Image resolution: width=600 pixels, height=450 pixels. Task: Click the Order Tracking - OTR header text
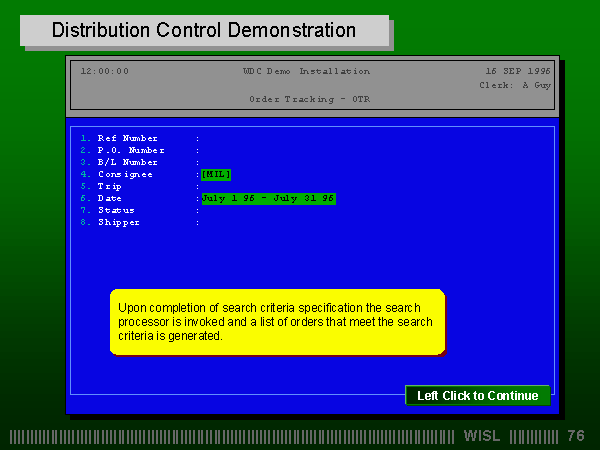coord(310,99)
